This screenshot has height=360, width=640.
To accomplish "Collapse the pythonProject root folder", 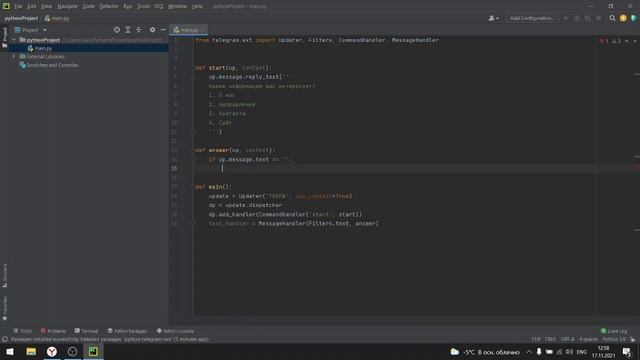I will 14,40.
